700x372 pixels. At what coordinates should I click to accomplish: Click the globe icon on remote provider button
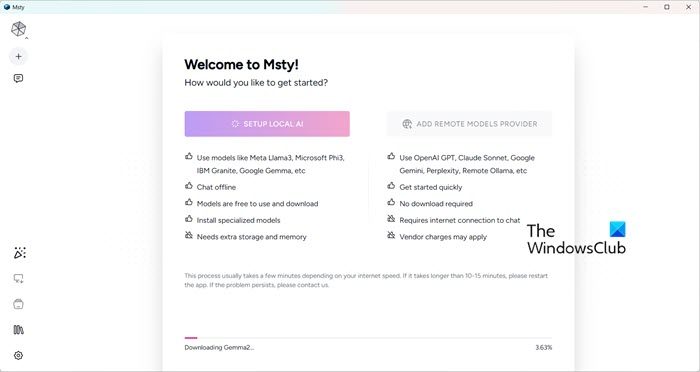pos(407,124)
